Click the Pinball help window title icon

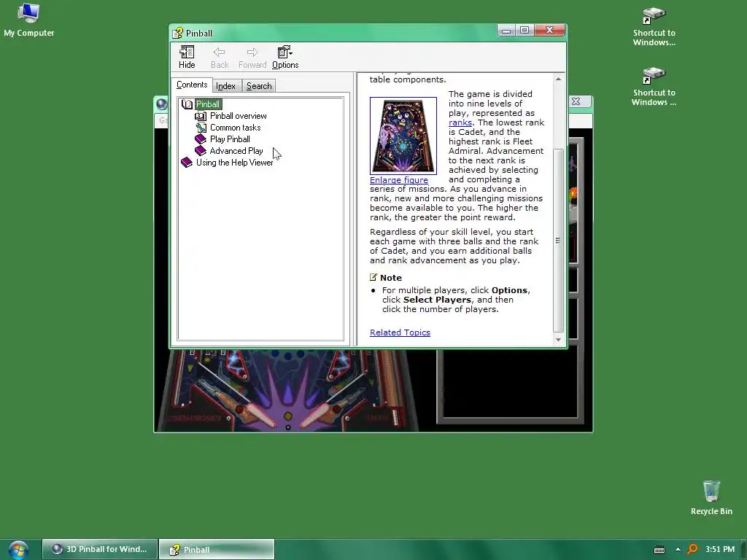[178, 33]
